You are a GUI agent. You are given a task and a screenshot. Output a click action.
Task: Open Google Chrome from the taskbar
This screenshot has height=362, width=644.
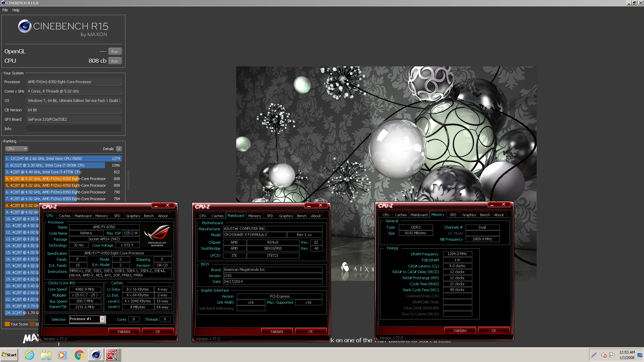pyautogui.click(x=79, y=355)
